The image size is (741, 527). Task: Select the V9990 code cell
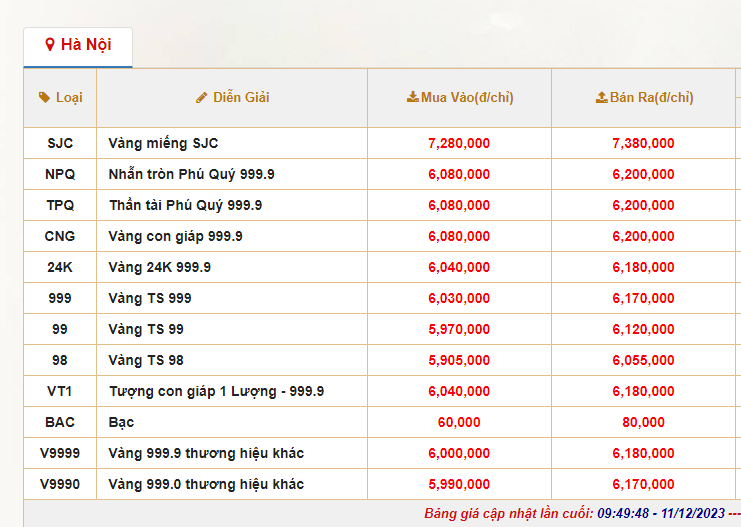tap(60, 484)
